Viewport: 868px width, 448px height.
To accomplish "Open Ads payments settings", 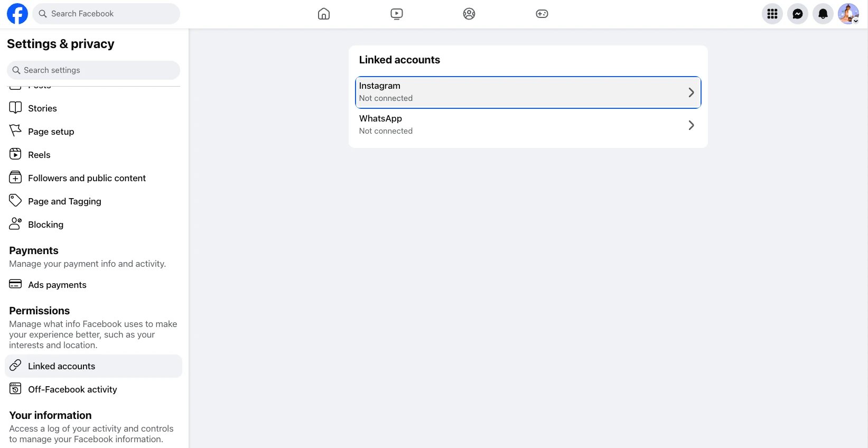I will (94, 285).
